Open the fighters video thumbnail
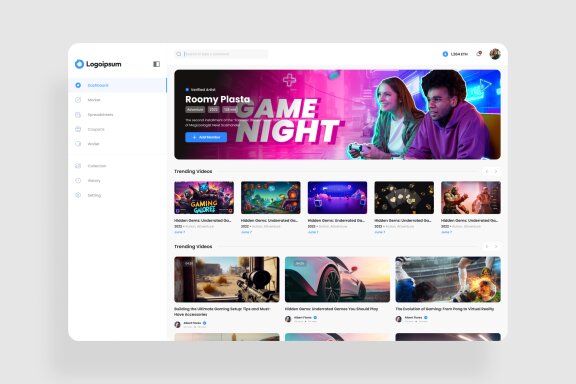The width and height of the screenshot is (576, 384). 471,198
